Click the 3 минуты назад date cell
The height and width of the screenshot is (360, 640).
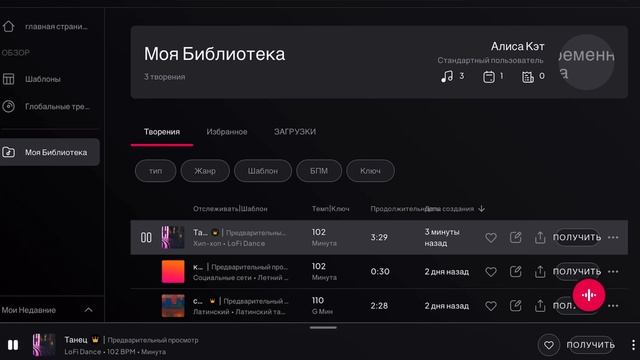click(x=442, y=237)
